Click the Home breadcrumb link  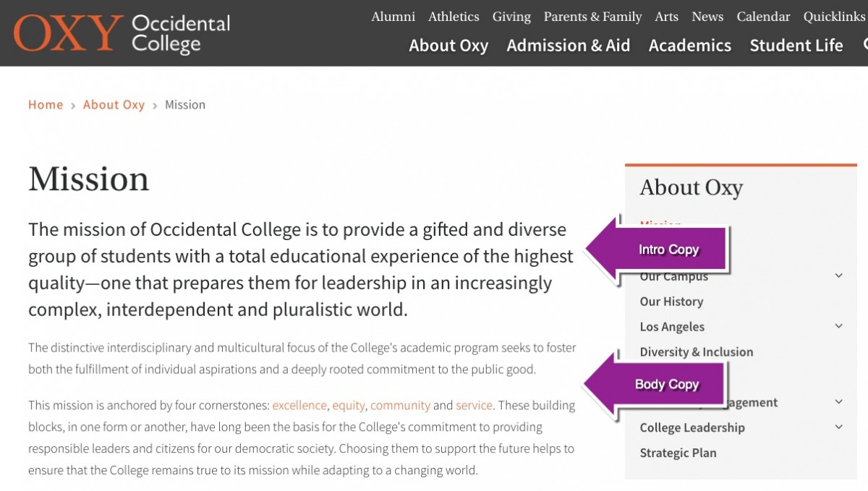point(46,105)
